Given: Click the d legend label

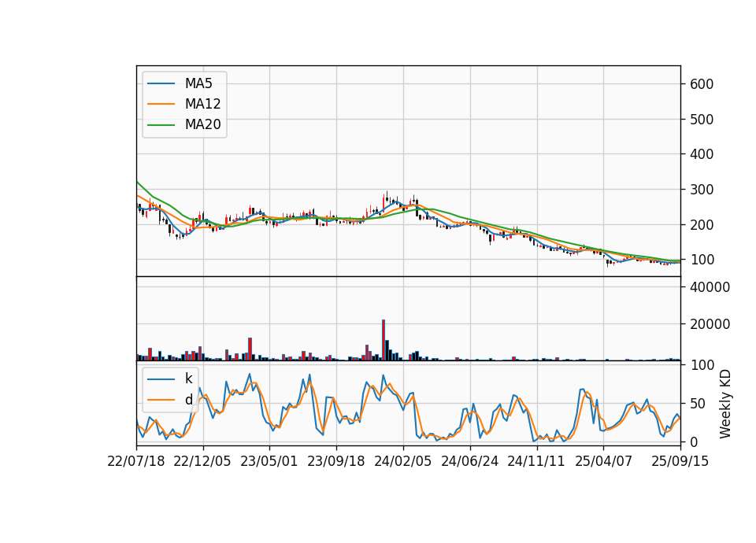Looking at the screenshot, I should click(x=188, y=400).
